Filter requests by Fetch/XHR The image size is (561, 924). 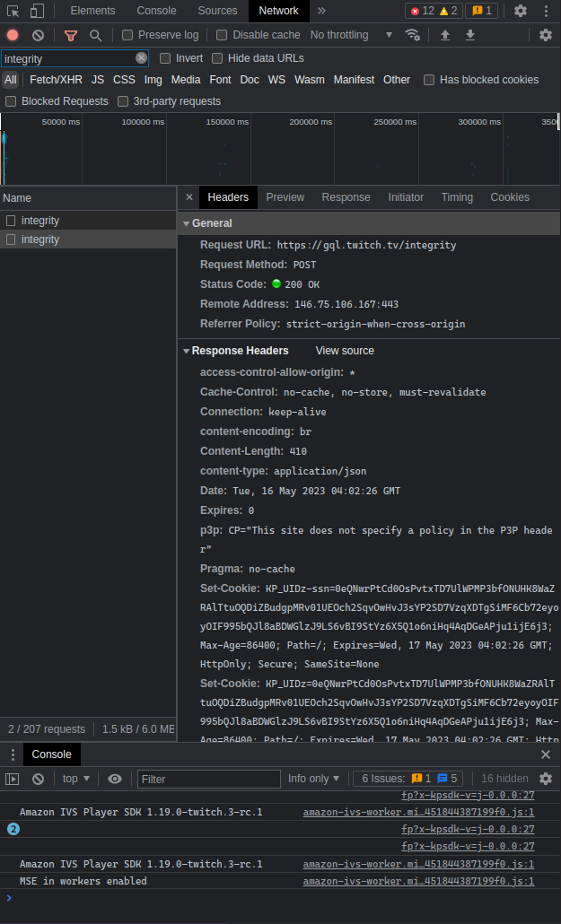[56, 80]
